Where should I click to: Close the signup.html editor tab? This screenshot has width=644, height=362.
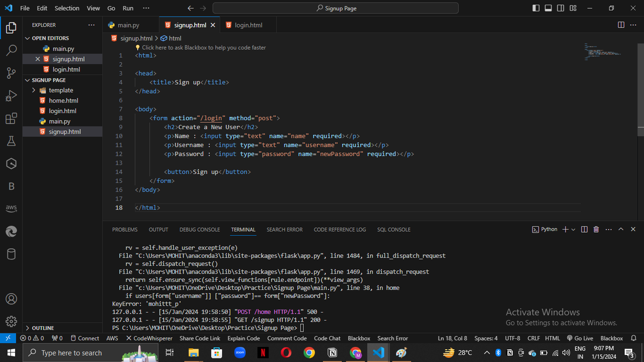213,25
